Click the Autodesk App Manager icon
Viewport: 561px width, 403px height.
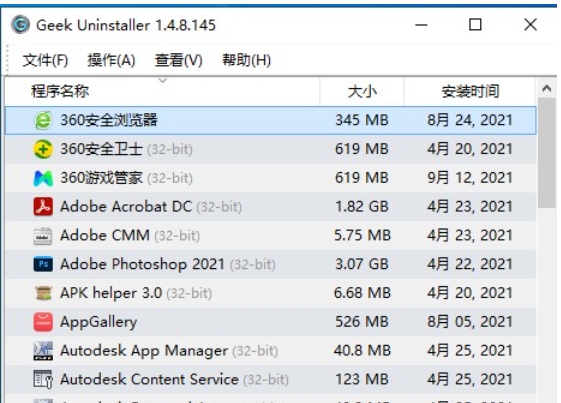(43, 351)
